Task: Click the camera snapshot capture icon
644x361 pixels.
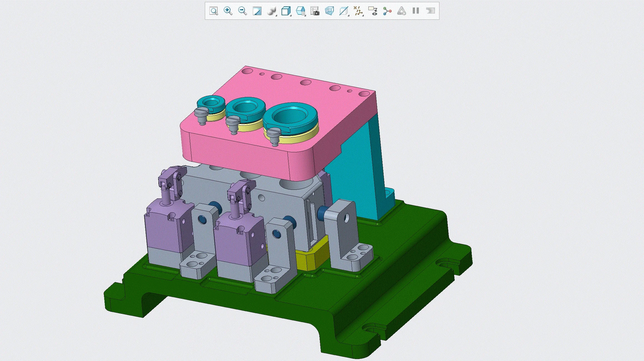Action: [315, 12]
